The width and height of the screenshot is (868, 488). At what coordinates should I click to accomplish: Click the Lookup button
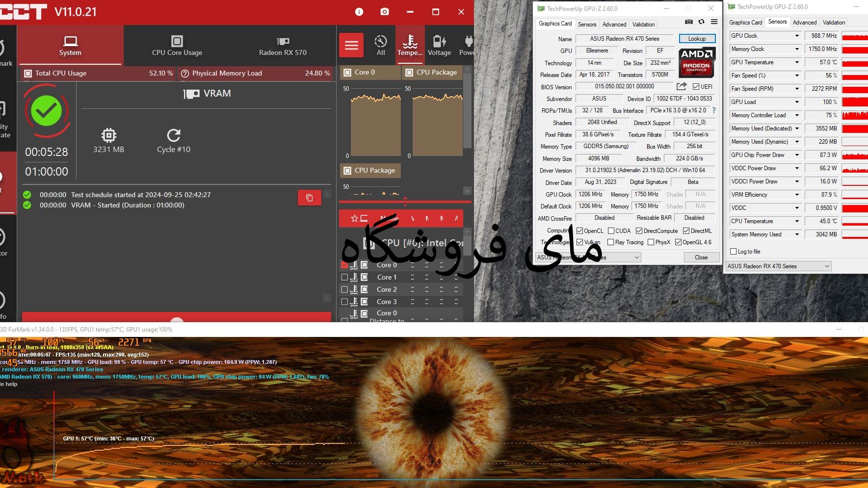tap(697, 39)
